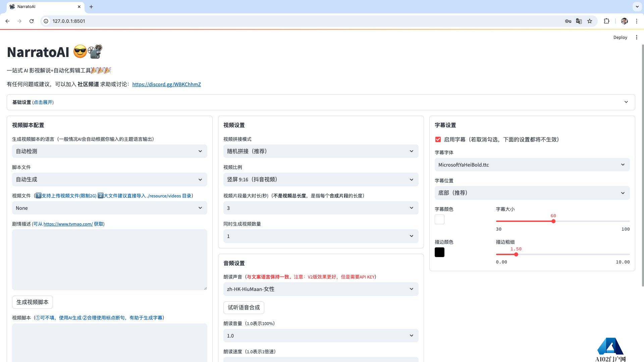644x362 pixels.
Task: Open the Discord community link
Action: click(166, 84)
